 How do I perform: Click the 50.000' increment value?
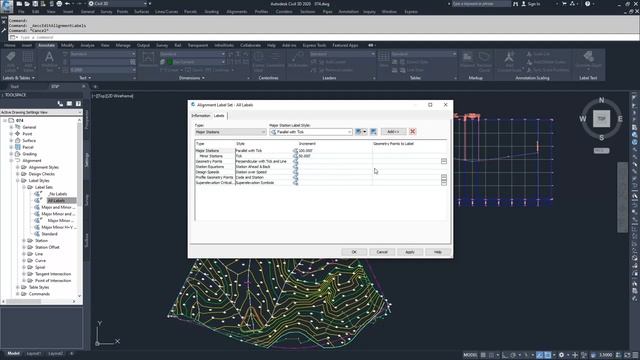pos(304,156)
